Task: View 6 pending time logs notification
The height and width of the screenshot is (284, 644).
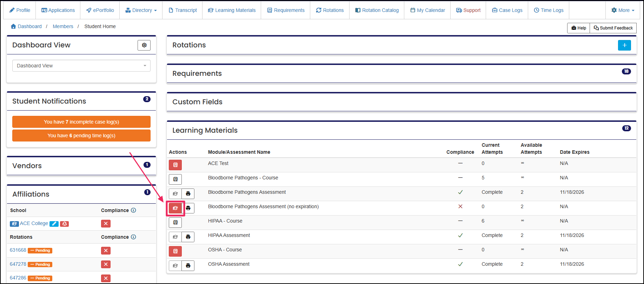Action: pyautogui.click(x=81, y=136)
